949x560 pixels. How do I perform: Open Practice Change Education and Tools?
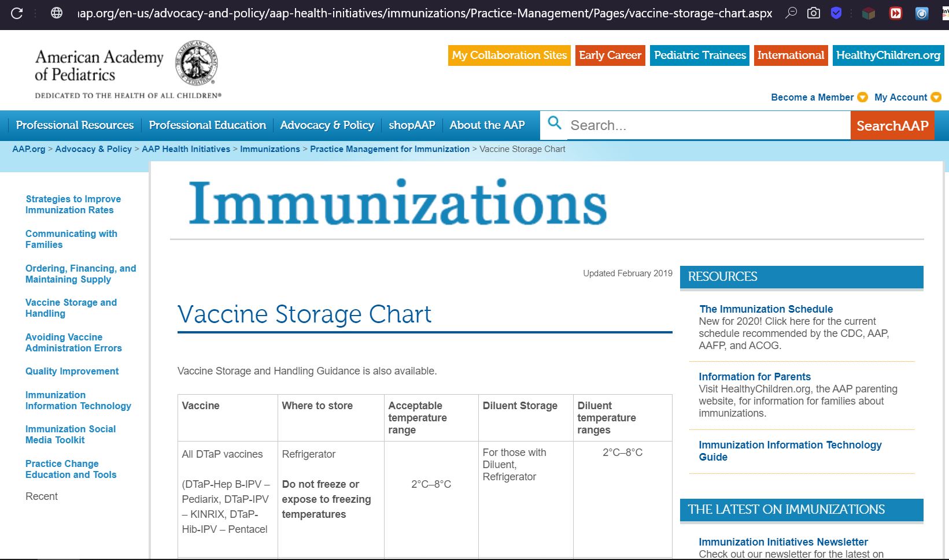[x=71, y=469]
